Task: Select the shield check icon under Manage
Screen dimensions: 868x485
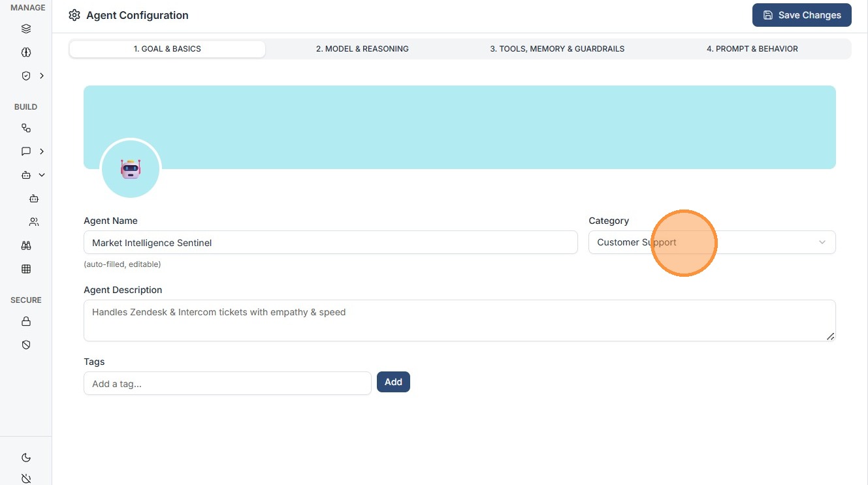Action: point(26,76)
